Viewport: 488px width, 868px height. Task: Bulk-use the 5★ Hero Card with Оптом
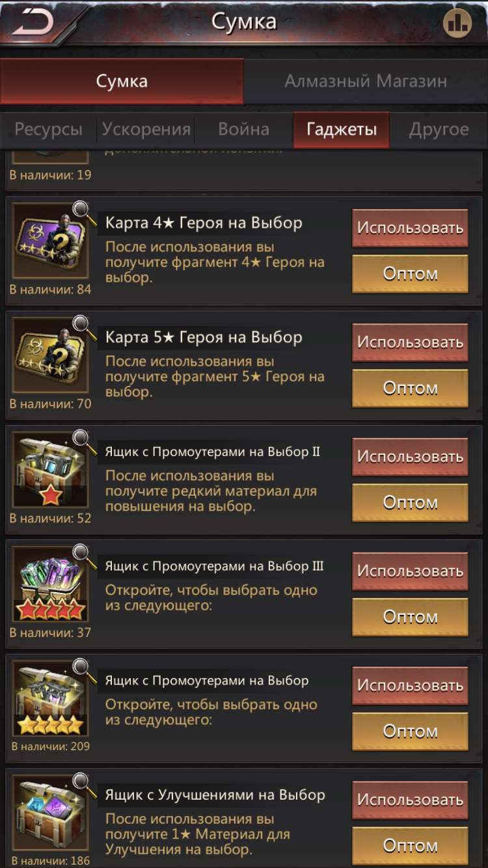tap(411, 388)
